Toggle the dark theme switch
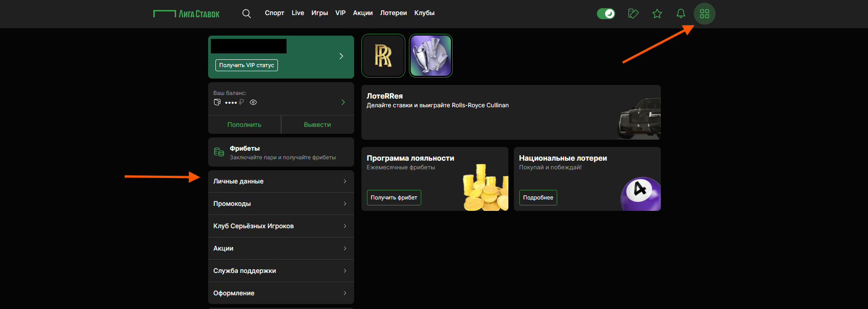868x309 pixels. (606, 14)
